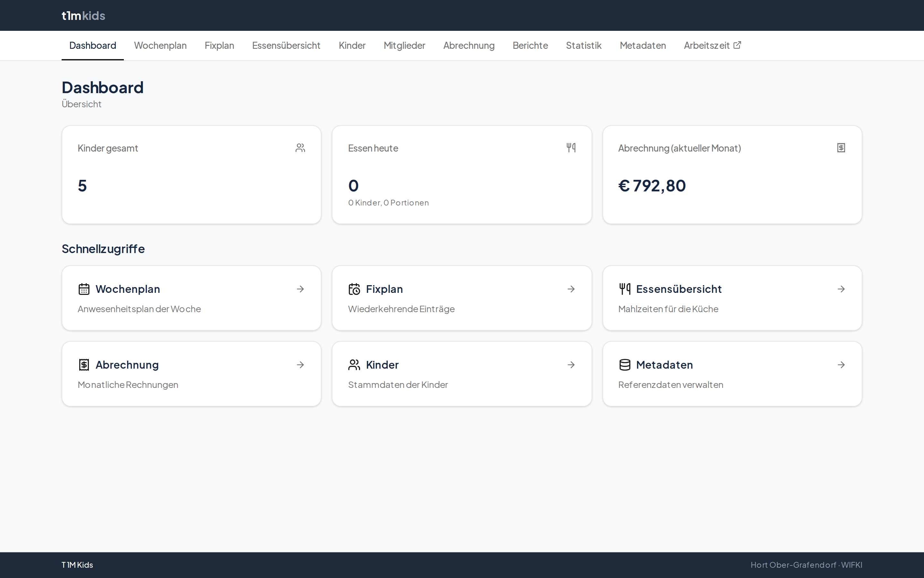
Task: Switch to the Abrechnung navigation tab
Action: pos(468,46)
